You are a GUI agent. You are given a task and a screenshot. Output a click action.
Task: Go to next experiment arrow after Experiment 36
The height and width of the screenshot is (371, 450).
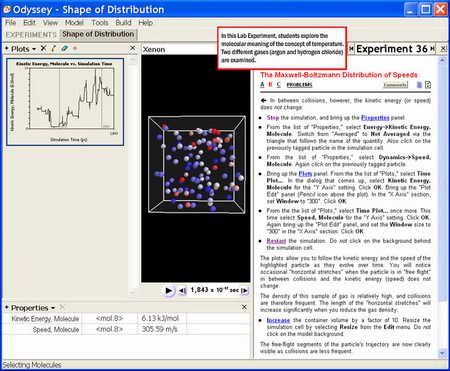click(x=432, y=49)
